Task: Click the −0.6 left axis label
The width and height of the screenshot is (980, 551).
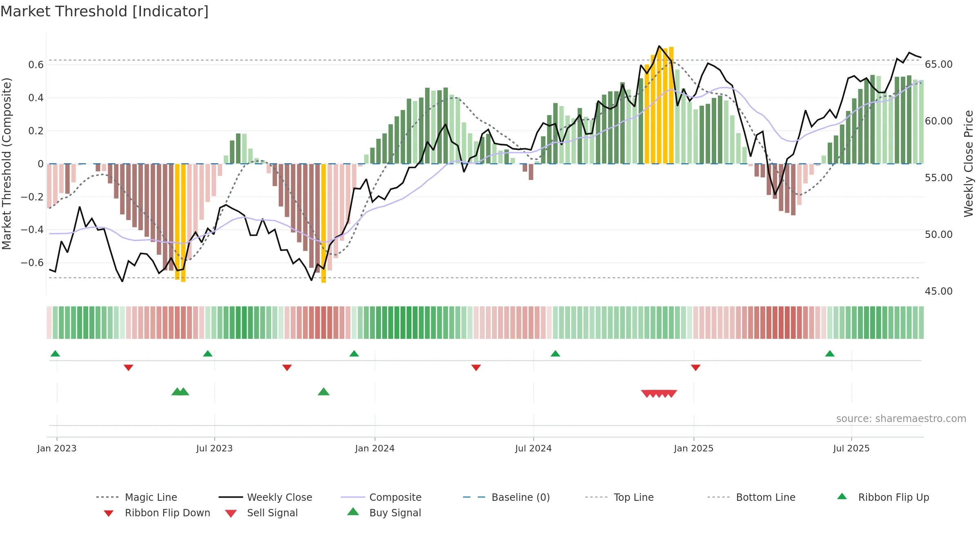Action: tap(32, 263)
